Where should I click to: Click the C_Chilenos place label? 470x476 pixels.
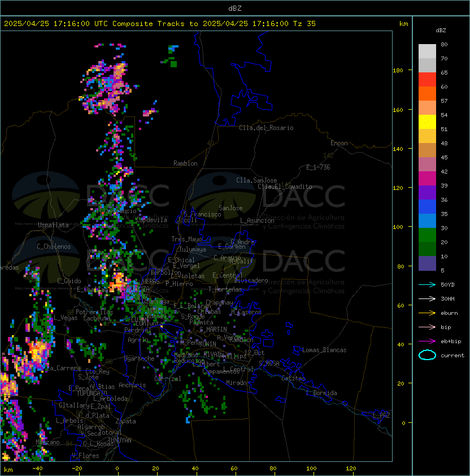(x=54, y=246)
